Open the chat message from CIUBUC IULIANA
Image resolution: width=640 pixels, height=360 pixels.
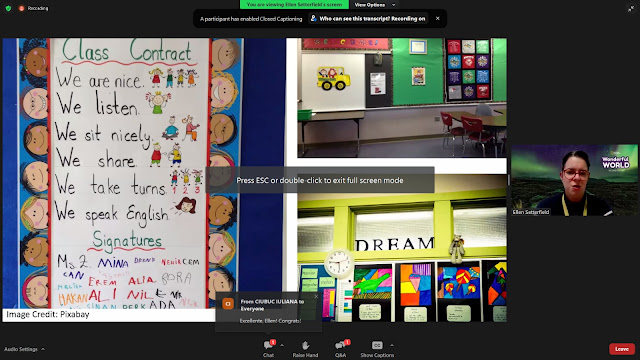click(269, 311)
